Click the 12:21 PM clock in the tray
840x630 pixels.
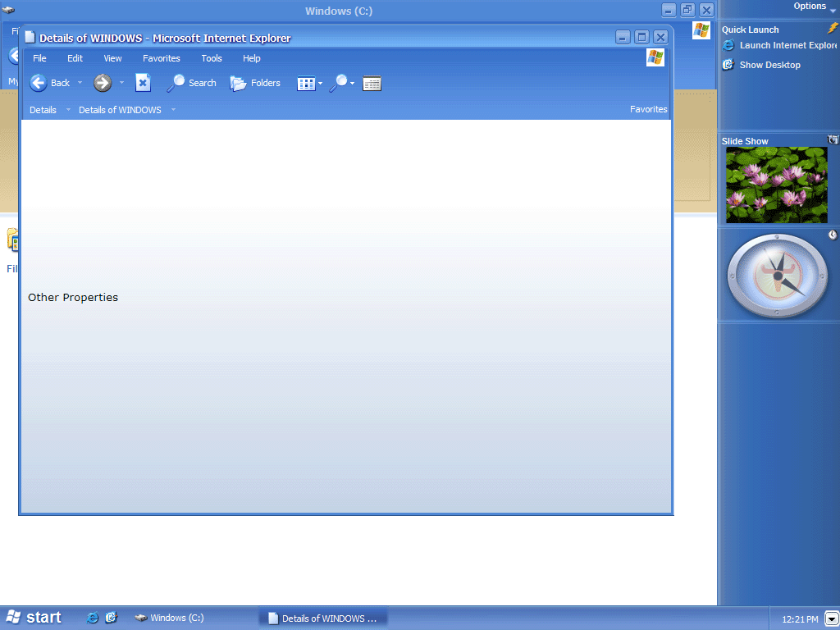pyautogui.click(x=800, y=619)
